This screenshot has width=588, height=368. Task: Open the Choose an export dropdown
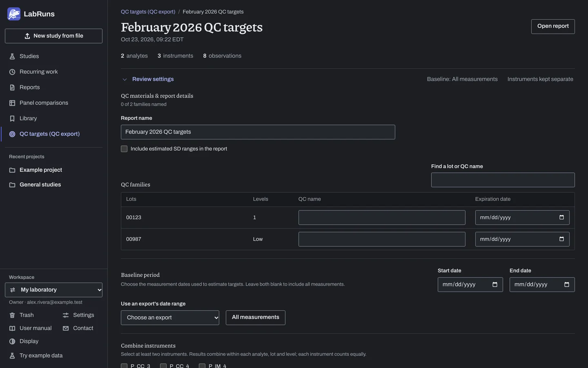click(x=170, y=318)
